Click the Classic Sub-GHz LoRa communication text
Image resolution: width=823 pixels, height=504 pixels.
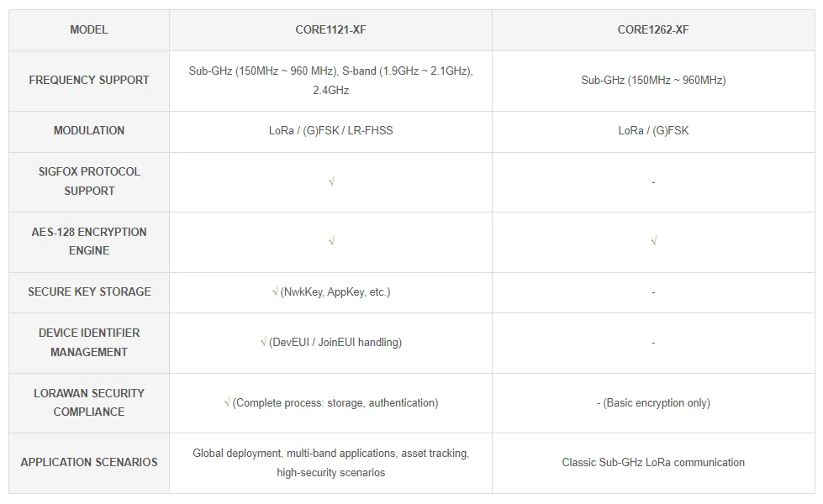pos(653,462)
